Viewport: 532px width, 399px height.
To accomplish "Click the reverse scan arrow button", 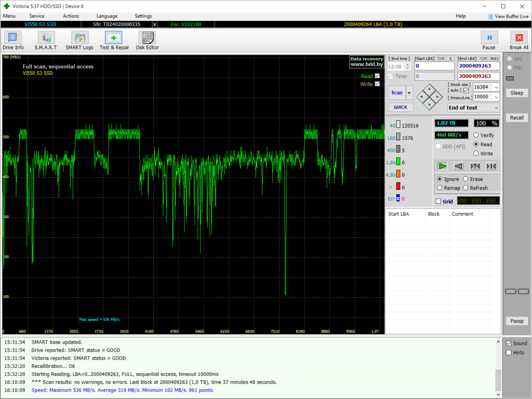I will click(x=459, y=166).
